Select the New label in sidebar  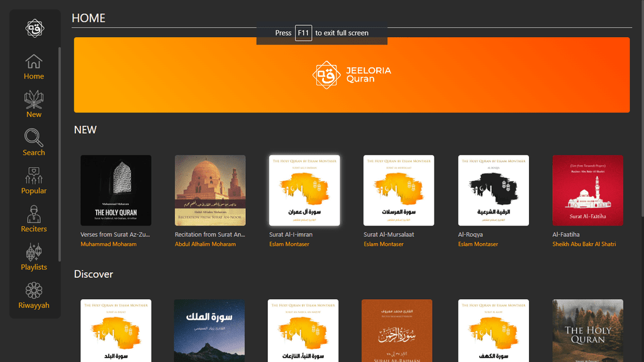(x=34, y=114)
